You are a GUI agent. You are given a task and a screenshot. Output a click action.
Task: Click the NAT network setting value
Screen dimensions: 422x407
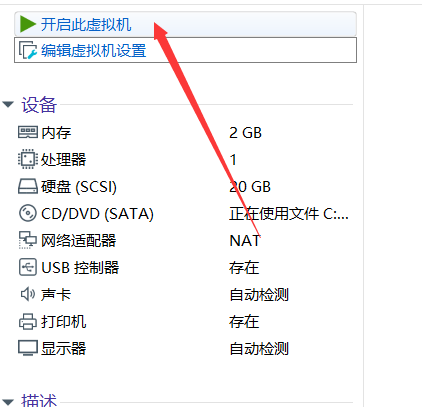tap(245, 240)
